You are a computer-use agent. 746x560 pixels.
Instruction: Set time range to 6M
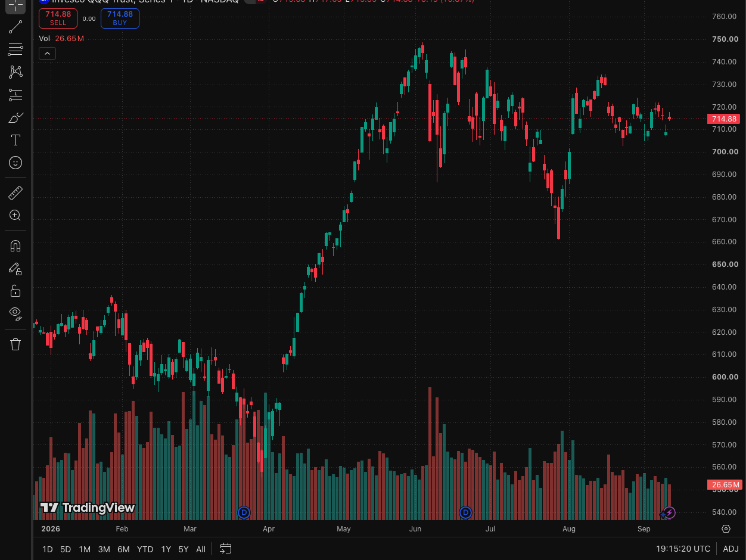(123, 549)
